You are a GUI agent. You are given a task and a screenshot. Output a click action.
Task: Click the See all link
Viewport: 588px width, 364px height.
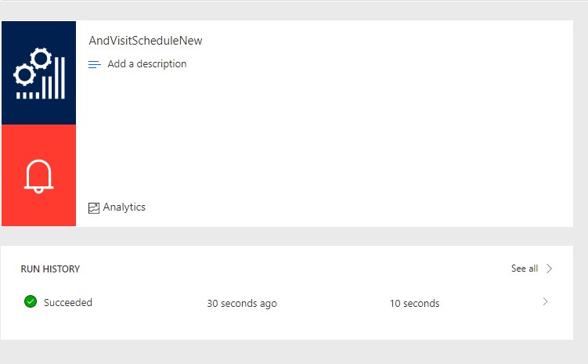pyautogui.click(x=524, y=268)
